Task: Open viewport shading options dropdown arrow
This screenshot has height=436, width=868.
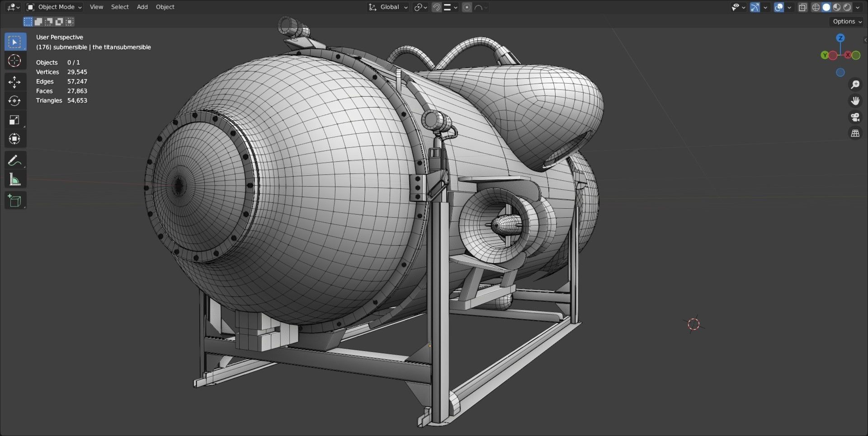Action: tap(858, 7)
